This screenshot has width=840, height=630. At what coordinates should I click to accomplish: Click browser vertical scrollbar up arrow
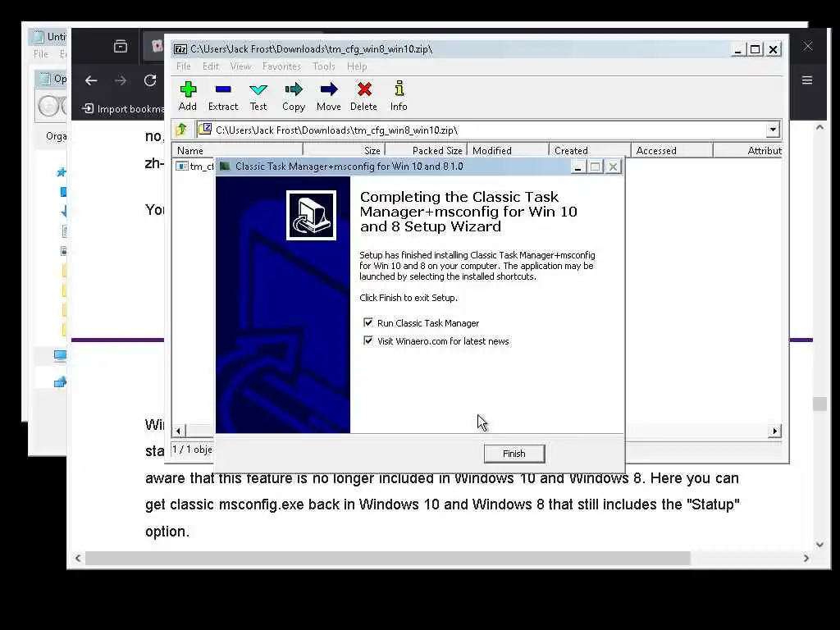pos(819,127)
